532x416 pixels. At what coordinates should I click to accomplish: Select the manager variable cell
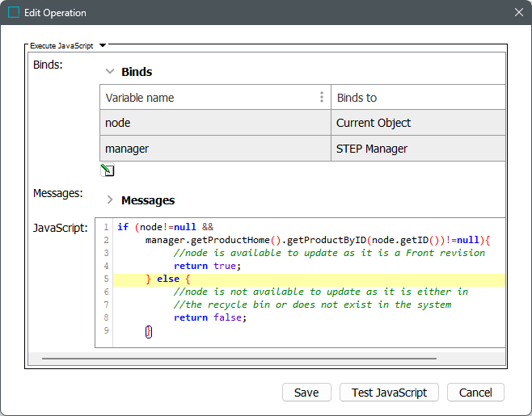point(215,149)
